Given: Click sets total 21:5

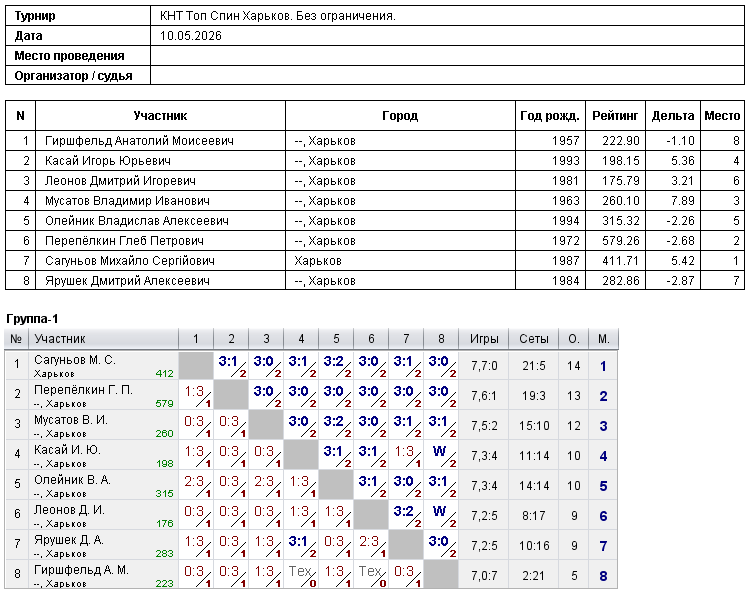Looking at the screenshot, I should coord(534,366).
